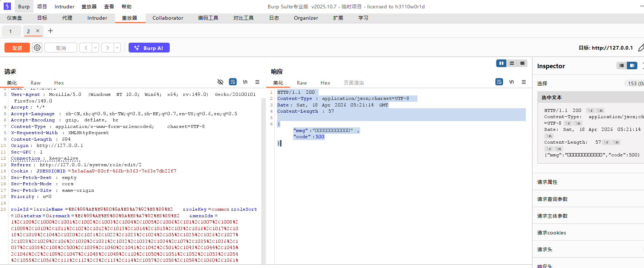Expand 请求主体参数 section in Inspector
Viewport: 644px width, 268px height.
coord(588,215)
